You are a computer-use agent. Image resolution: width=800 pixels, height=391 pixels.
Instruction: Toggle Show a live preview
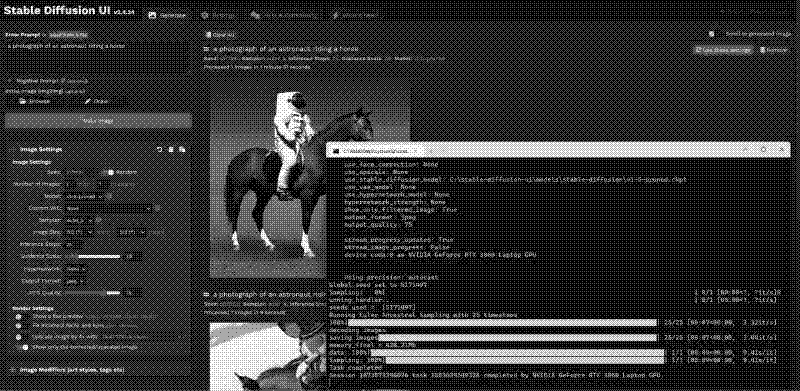click(x=21, y=316)
